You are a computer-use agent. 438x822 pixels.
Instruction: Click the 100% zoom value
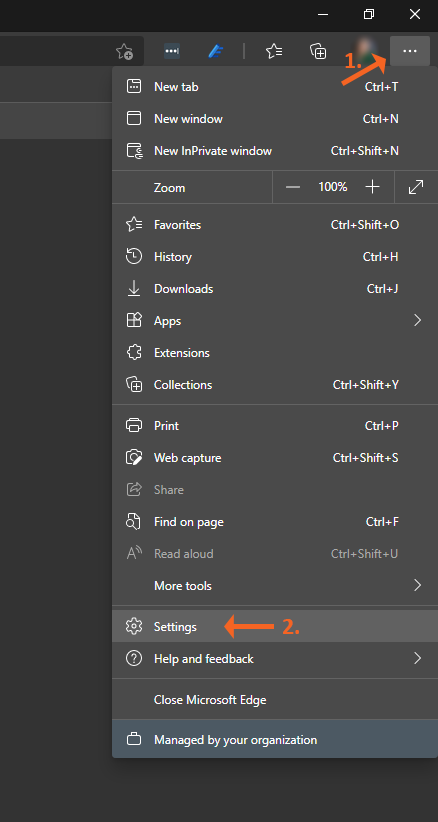pos(333,187)
